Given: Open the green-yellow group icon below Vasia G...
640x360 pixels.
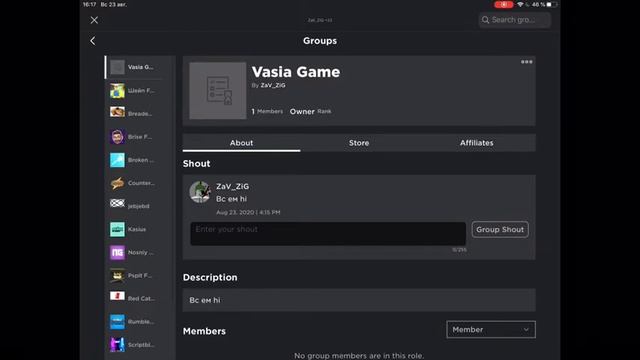Looking at the screenshot, I should (x=117, y=91).
